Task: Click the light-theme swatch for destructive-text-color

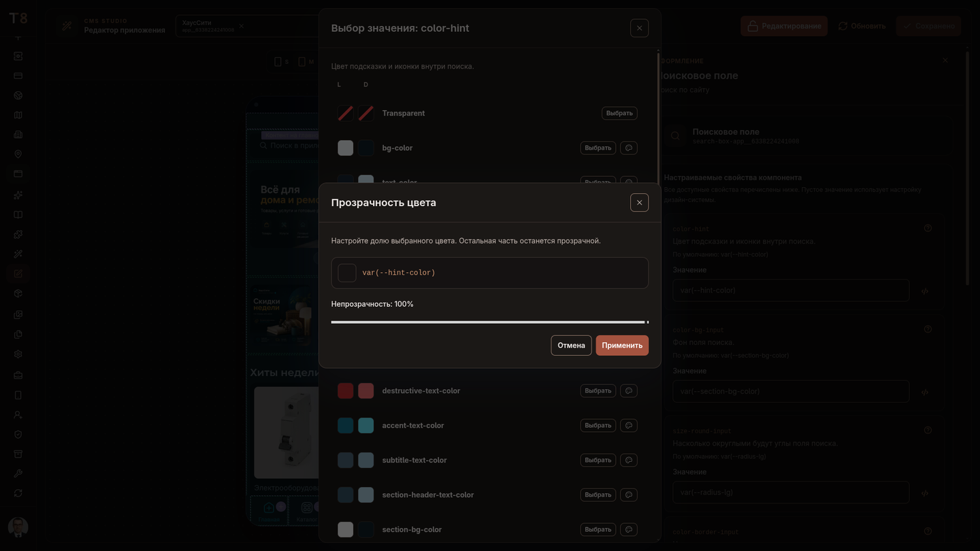Action: point(346,390)
